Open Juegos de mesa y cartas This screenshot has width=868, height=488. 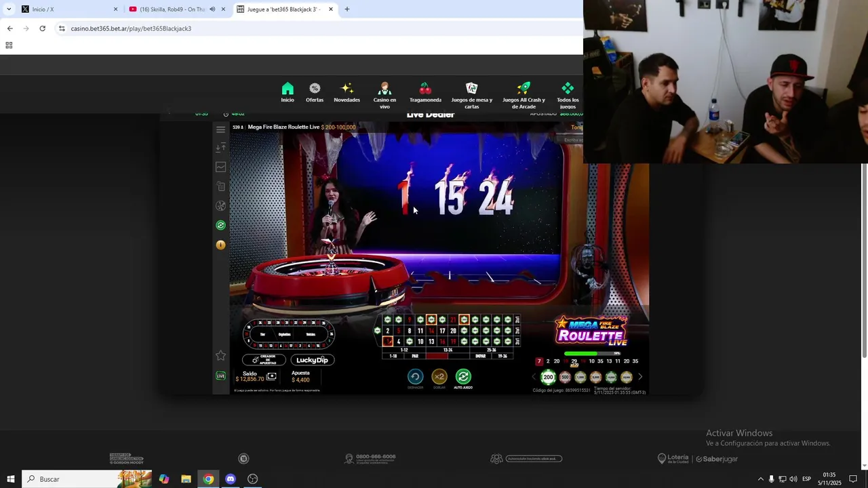click(x=472, y=96)
